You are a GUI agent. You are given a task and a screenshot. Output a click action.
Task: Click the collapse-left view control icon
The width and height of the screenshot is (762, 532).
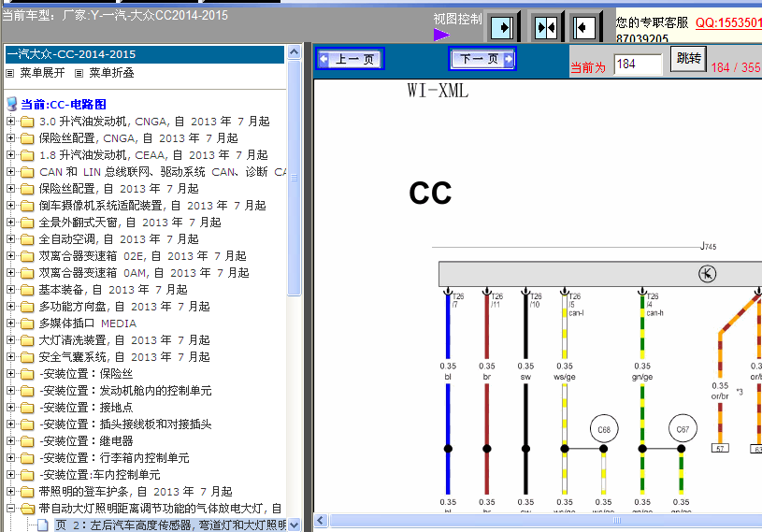[x=584, y=27]
